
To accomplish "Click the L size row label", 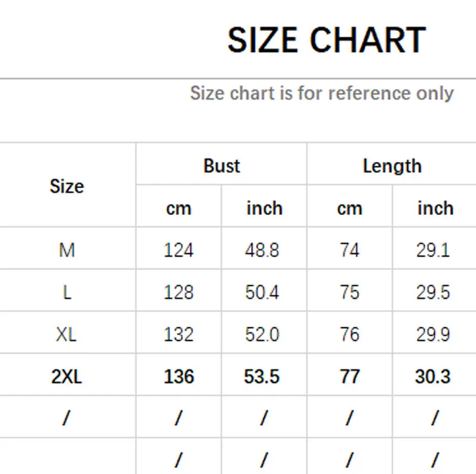I will 67,292.
